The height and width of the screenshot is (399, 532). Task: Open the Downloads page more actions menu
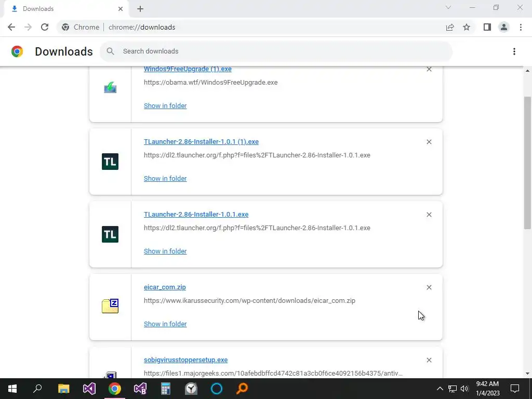(x=514, y=51)
